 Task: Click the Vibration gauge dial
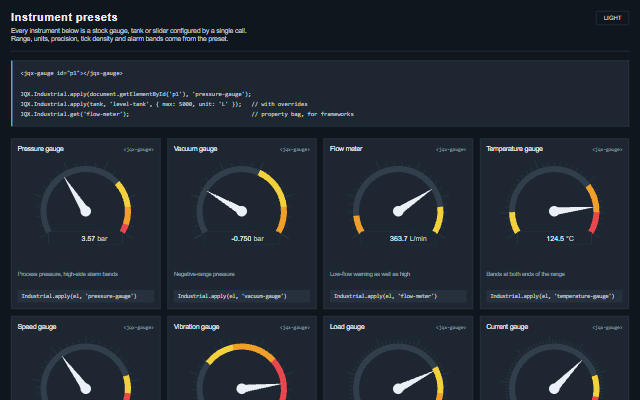(x=242, y=369)
